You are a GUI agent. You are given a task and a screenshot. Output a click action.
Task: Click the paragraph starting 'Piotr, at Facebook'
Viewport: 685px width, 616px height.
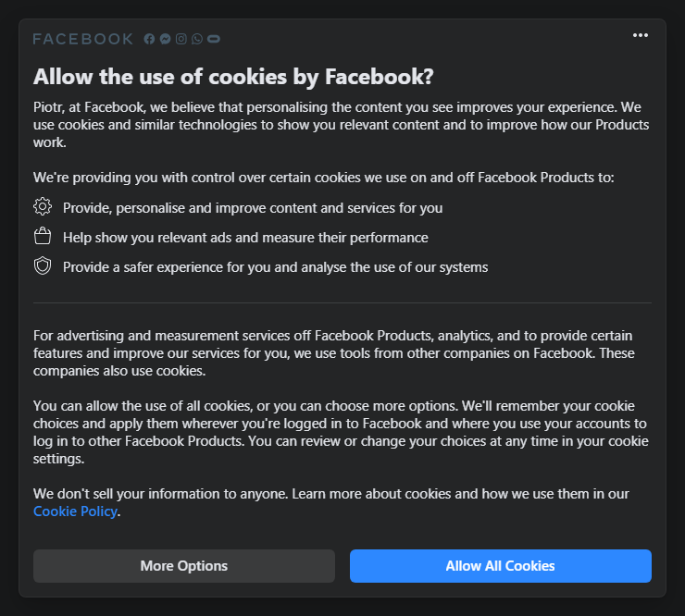pos(342,125)
